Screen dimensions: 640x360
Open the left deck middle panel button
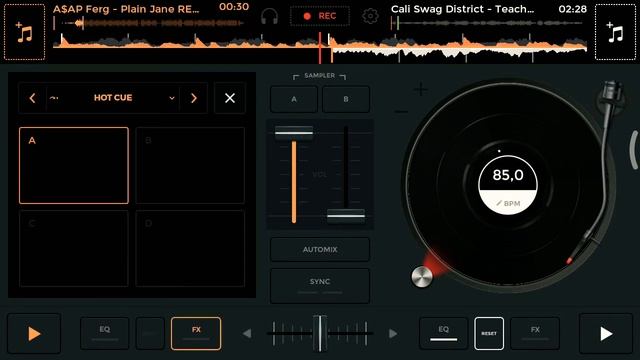tap(150, 333)
